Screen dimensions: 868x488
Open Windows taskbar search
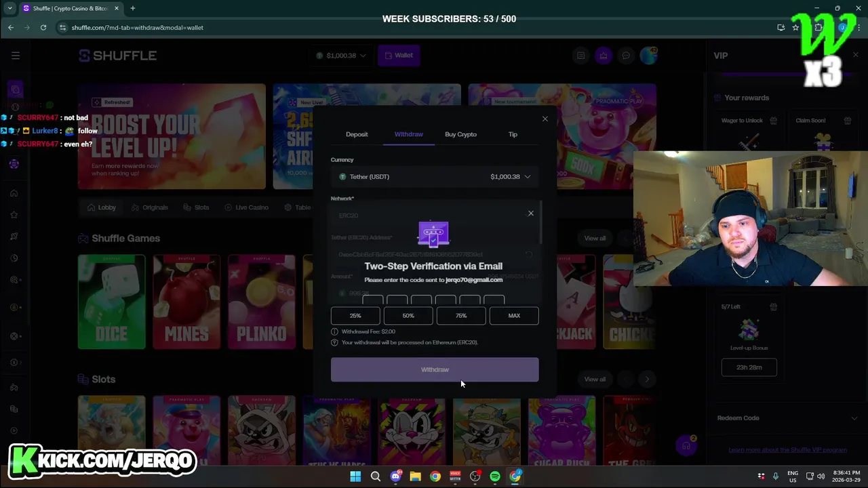coord(375,476)
